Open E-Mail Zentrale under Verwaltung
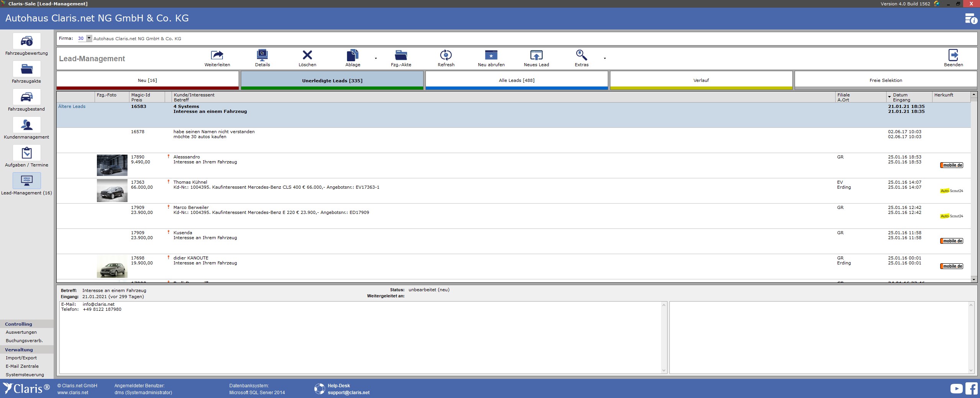This screenshot has height=398, width=980. 22,366
